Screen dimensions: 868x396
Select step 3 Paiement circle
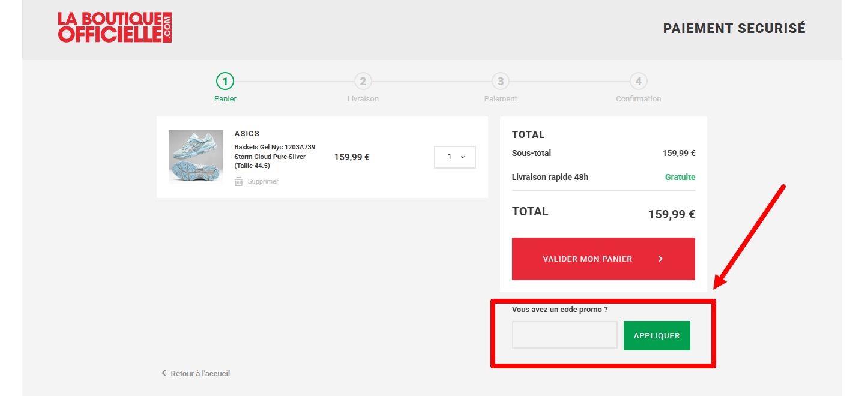[501, 80]
